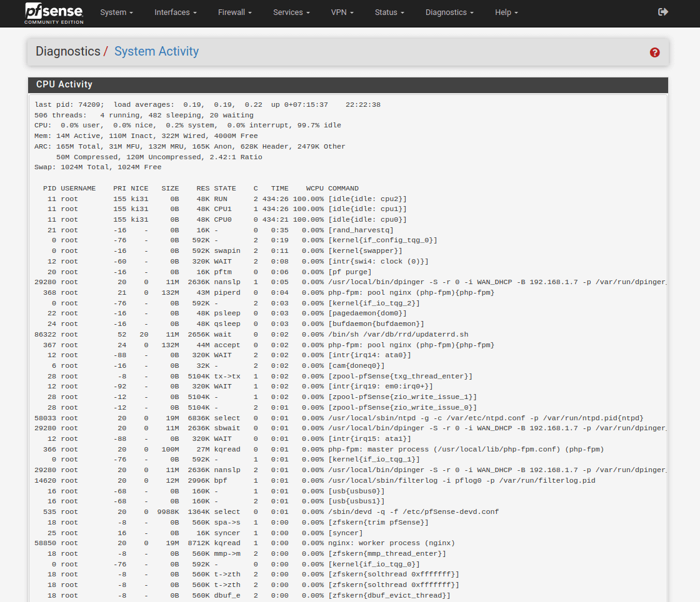Viewport: 700px width, 602px height.
Task: Click the System Activity breadcrumb link
Action: tap(156, 51)
